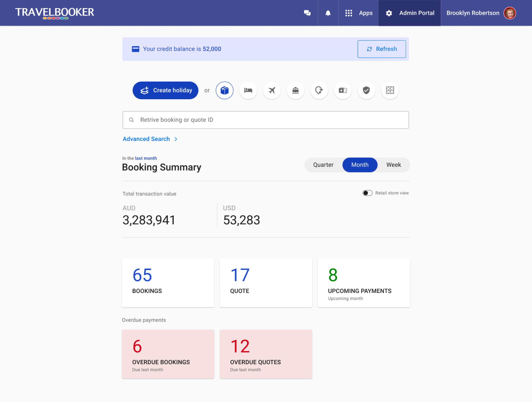
Task: Select the flights airplane icon
Action: pyautogui.click(x=272, y=90)
